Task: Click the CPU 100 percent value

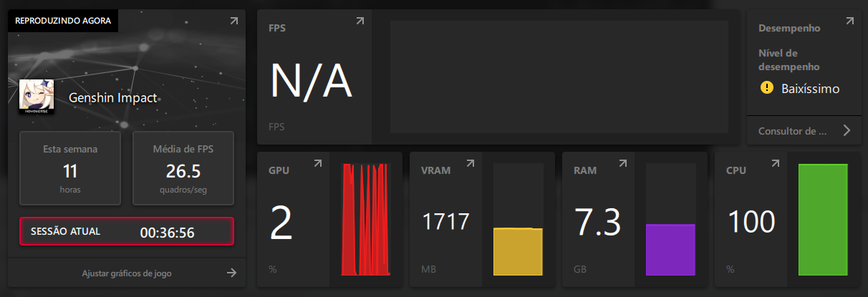Action: point(751,222)
